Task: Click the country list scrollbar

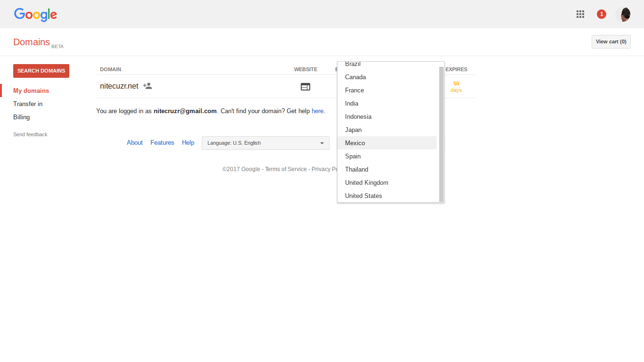Action: [441, 134]
